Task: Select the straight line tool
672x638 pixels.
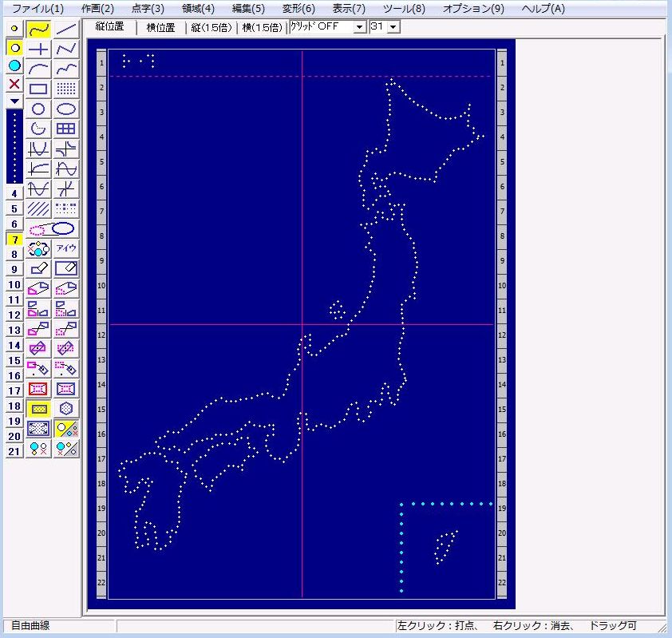Action: [x=66, y=30]
